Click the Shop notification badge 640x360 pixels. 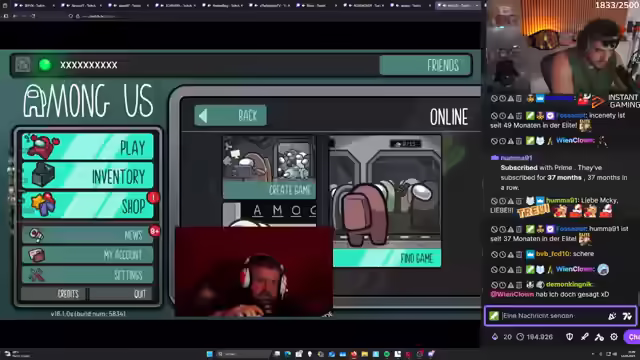153,198
